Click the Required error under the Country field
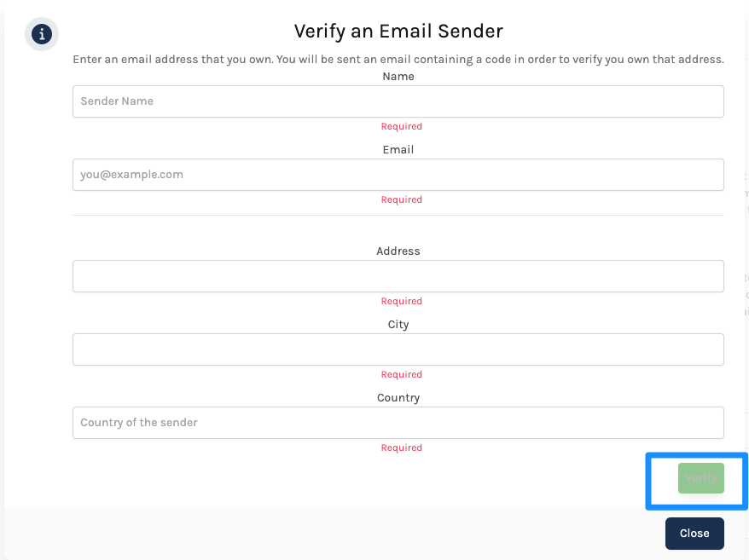 401,447
